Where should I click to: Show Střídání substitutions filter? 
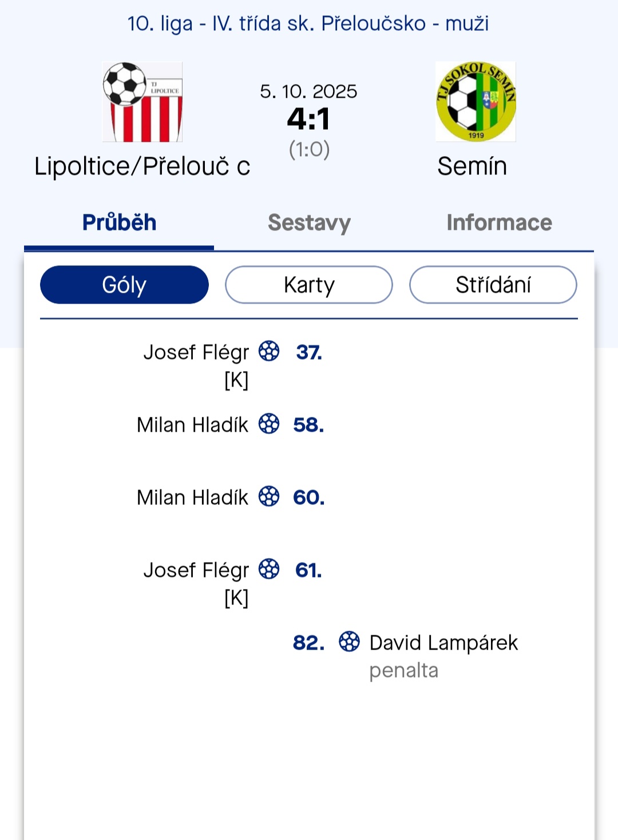coord(493,285)
